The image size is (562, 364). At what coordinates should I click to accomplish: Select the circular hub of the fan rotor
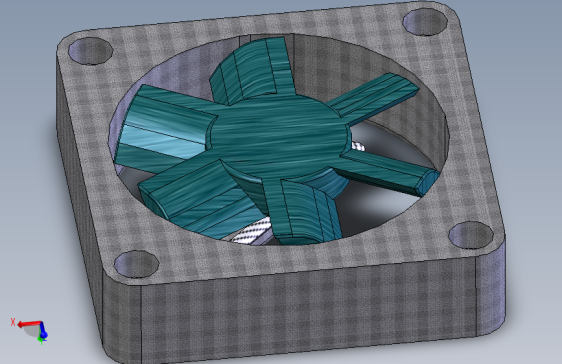click(280, 135)
